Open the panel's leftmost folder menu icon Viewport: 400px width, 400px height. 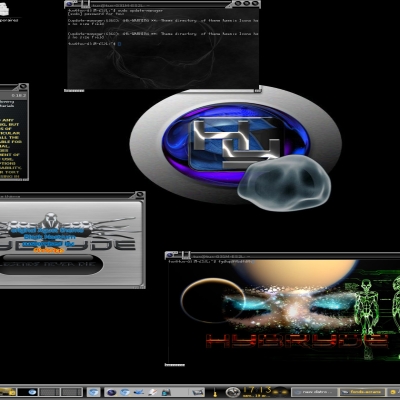(8, 392)
